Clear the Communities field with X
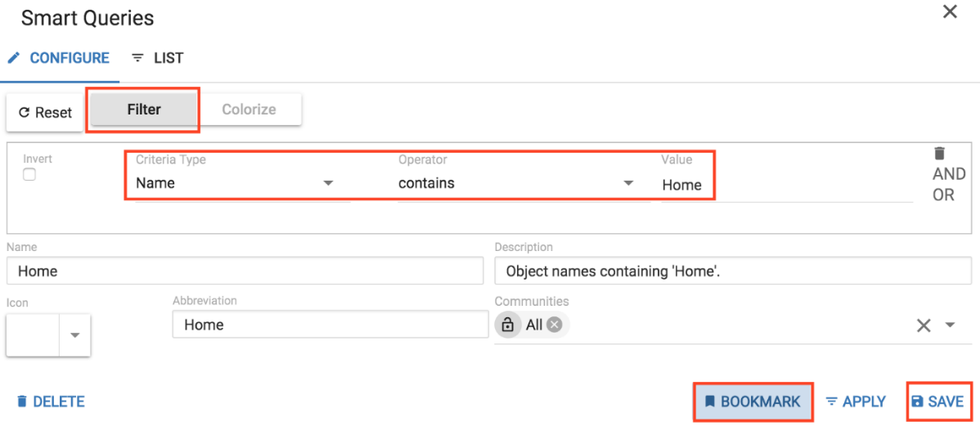Image resolution: width=980 pixels, height=426 pixels. coord(924,325)
